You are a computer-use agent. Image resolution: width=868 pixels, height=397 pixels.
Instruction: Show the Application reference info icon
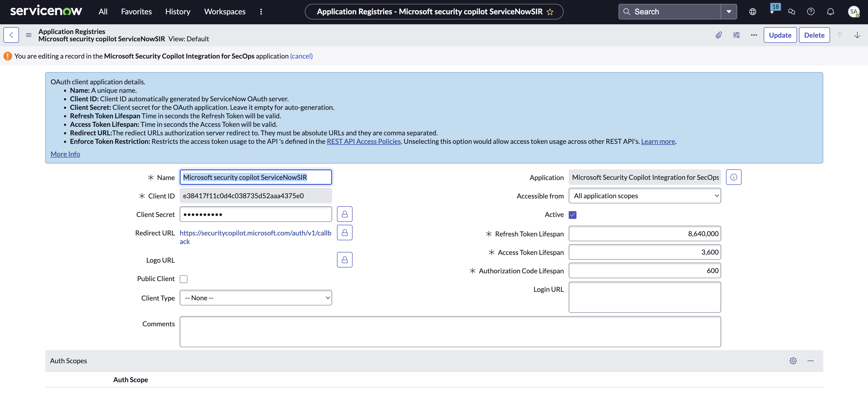pyautogui.click(x=734, y=177)
